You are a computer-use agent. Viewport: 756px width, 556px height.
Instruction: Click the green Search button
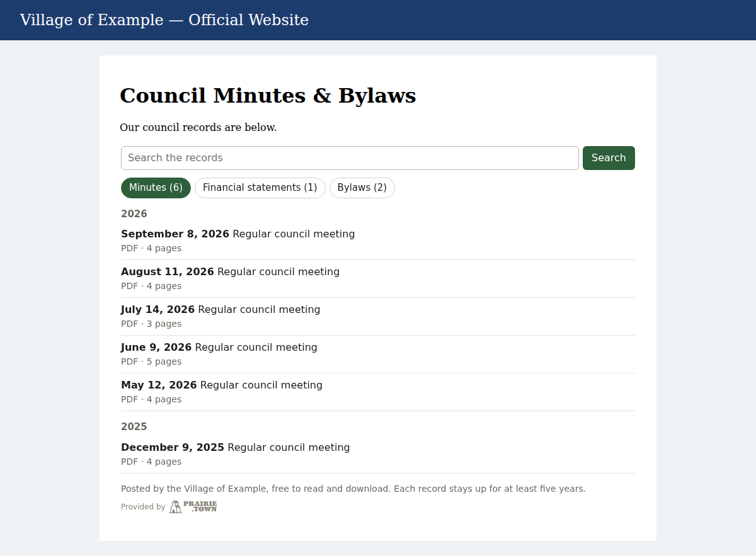pos(609,158)
